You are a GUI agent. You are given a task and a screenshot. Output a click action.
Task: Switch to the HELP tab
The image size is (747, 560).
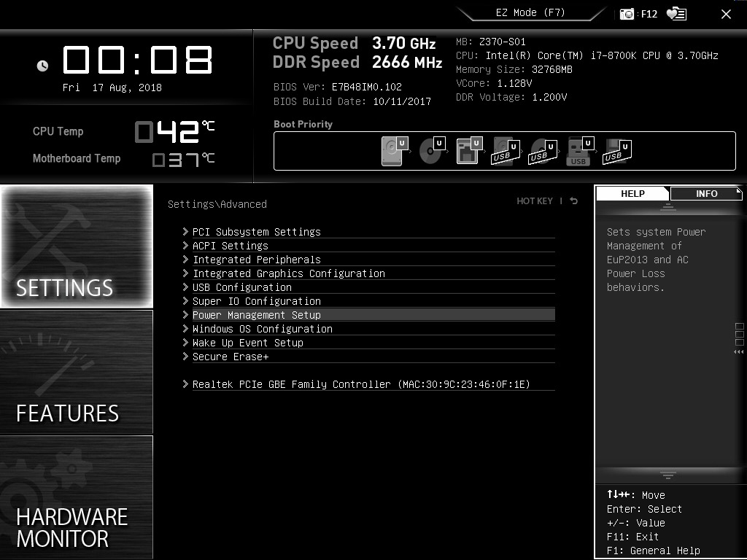(632, 193)
